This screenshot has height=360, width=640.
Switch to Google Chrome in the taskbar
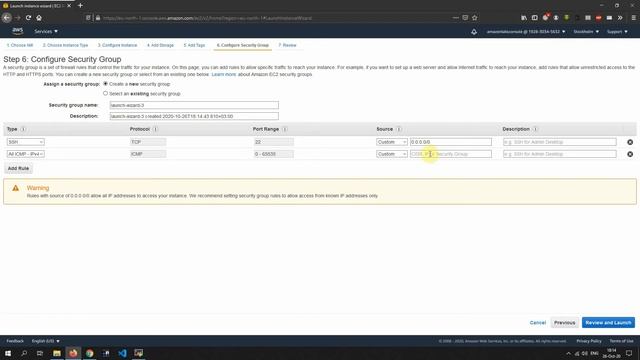click(x=89, y=353)
